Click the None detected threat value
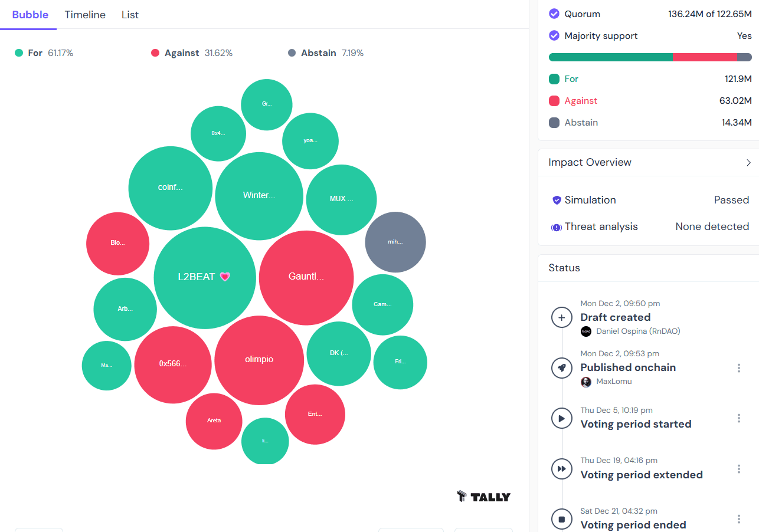Viewport: 759px width, 532px height. tap(712, 226)
